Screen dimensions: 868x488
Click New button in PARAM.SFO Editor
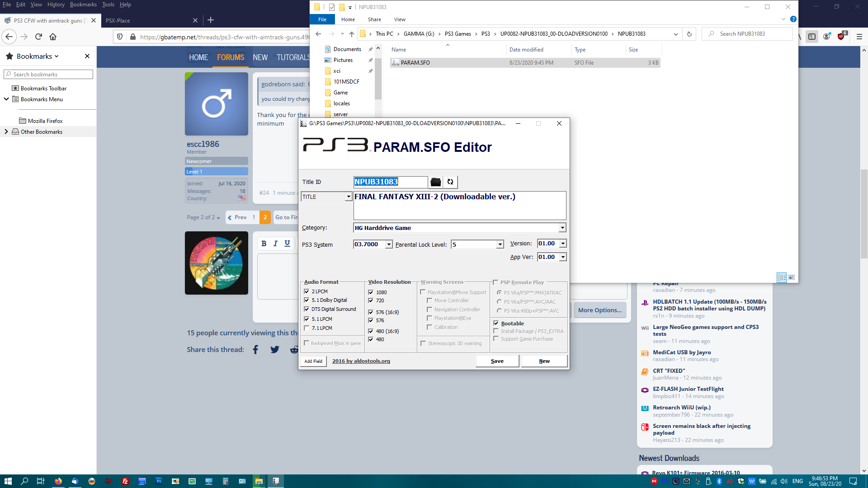pyautogui.click(x=544, y=361)
